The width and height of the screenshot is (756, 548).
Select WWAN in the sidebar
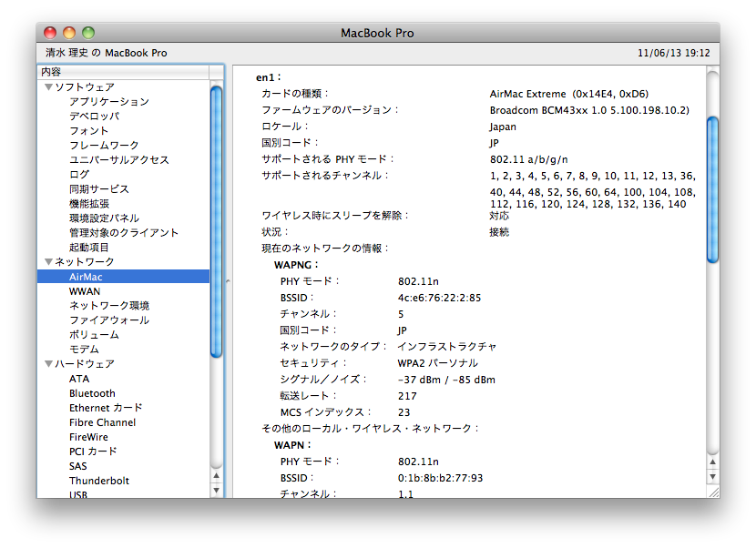(x=85, y=291)
